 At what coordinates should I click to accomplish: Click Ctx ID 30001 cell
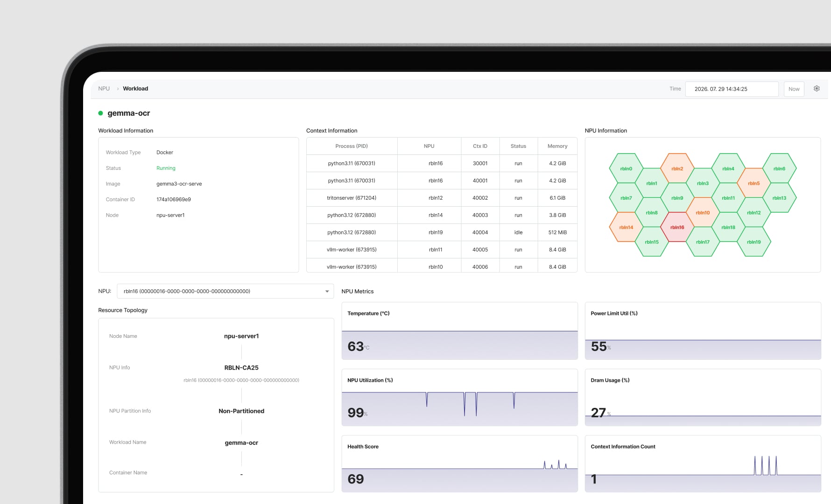(x=480, y=163)
